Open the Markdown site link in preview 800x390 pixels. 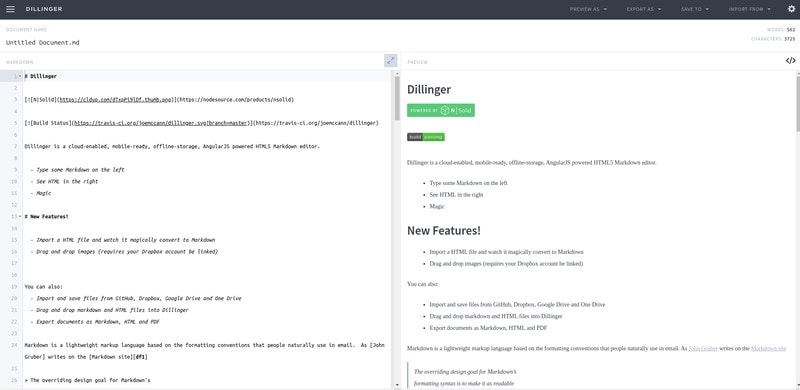point(768,349)
